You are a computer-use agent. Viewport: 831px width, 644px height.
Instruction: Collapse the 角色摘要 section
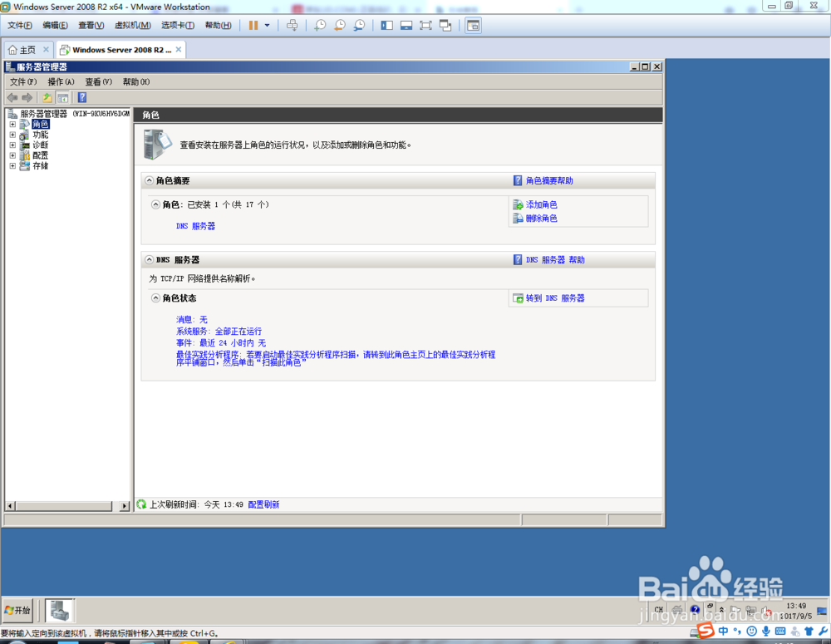(x=150, y=180)
